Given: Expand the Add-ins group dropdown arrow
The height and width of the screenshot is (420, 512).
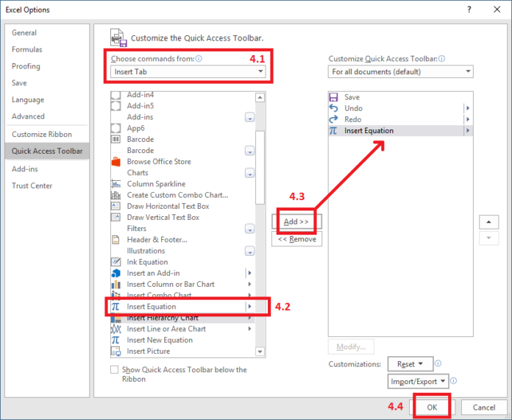Looking at the screenshot, I should coord(250,117).
